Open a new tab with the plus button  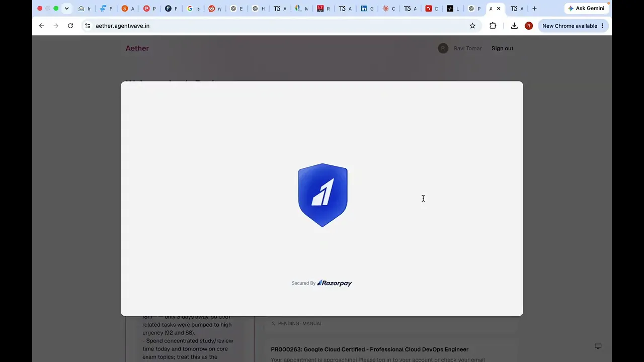(x=534, y=9)
